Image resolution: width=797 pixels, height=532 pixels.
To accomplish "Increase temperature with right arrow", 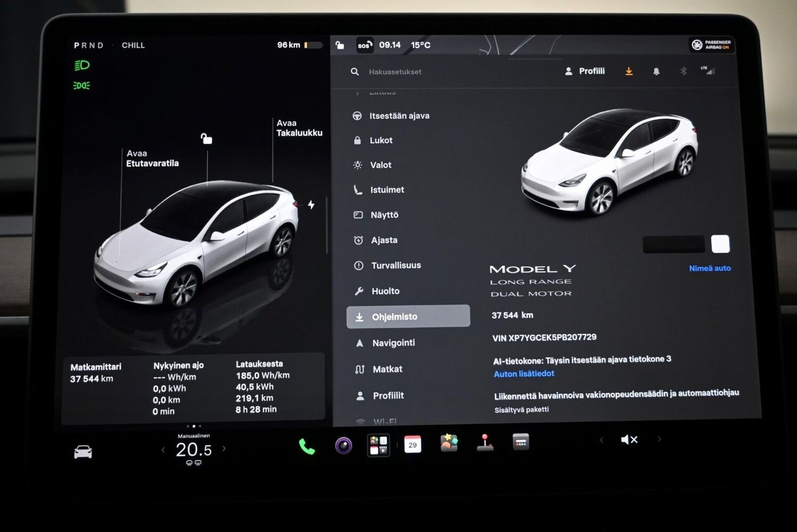I will (224, 448).
